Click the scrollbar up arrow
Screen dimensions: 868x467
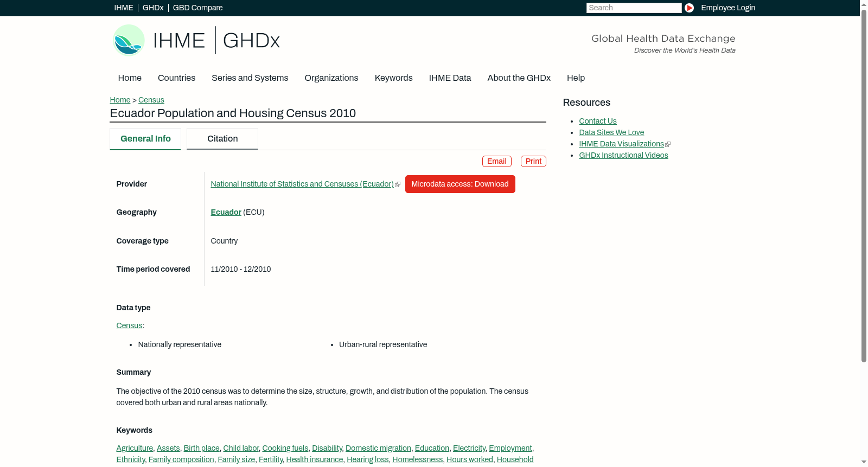click(864, 4)
